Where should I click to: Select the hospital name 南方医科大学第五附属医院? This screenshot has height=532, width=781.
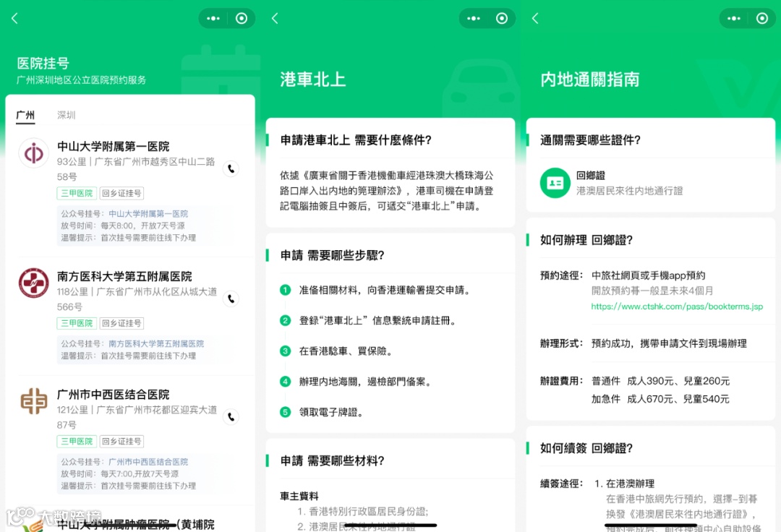pos(124,276)
